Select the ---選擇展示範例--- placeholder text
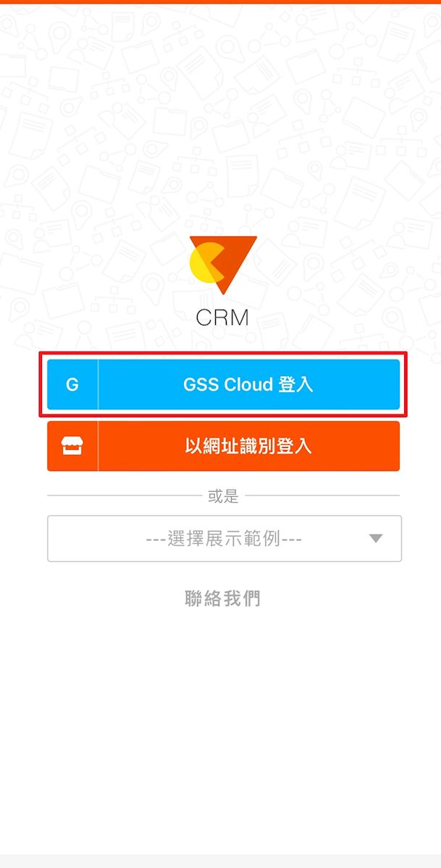 224,539
